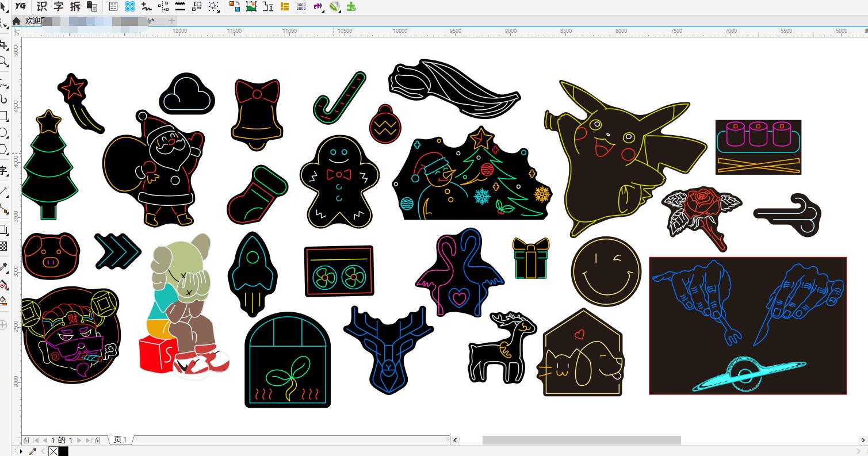Click the dashed selection boxes icon
This screenshot has height=456, width=868.
pos(213,6)
